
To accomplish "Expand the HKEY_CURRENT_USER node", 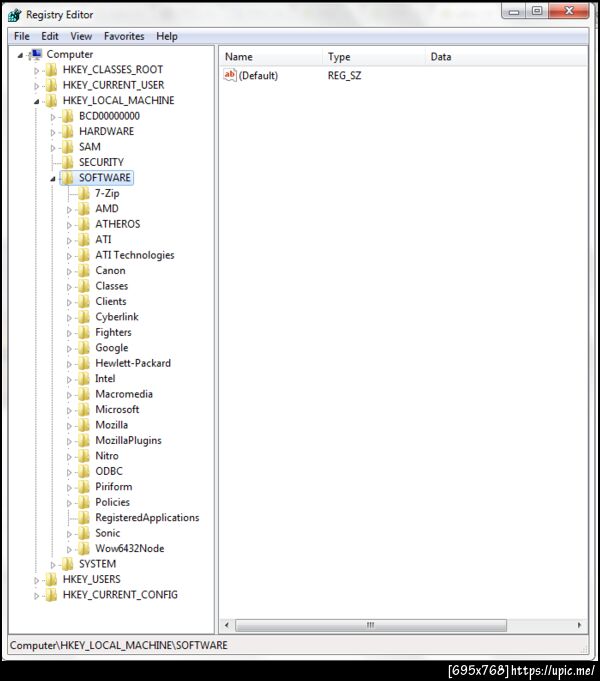I will [36, 86].
